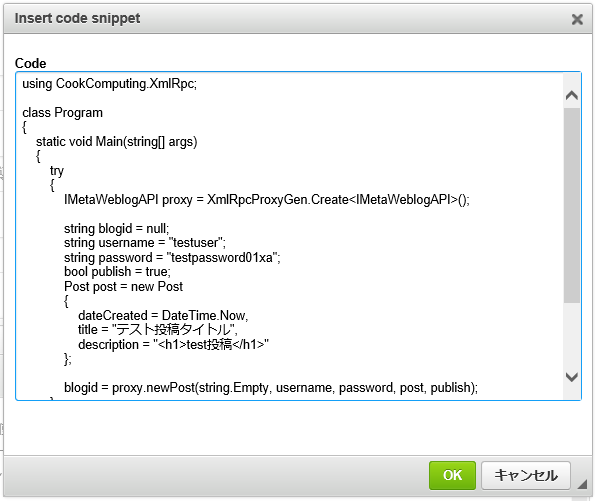
Task: Click the description "<h1>test投稿</h1>" line
Action: click(x=173, y=345)
